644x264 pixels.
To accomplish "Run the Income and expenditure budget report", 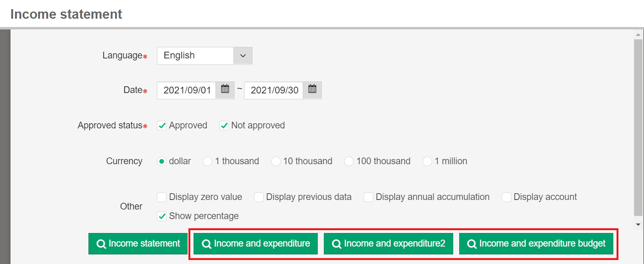I will (536, 244).
